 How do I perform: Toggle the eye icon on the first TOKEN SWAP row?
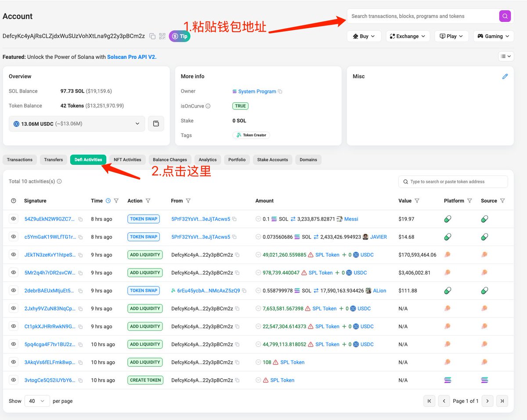coord(13,219)
